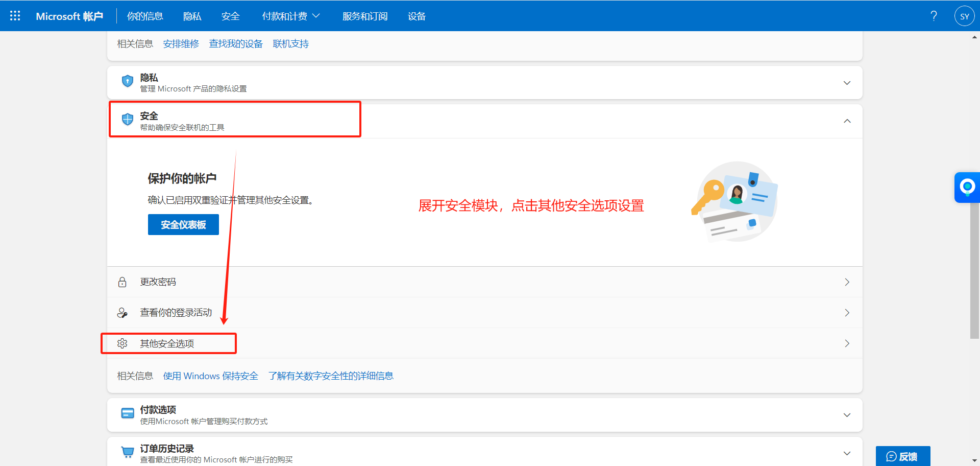Open the blue floating assistant icon
Screen dimensions: 980x466
click(967, 188)
